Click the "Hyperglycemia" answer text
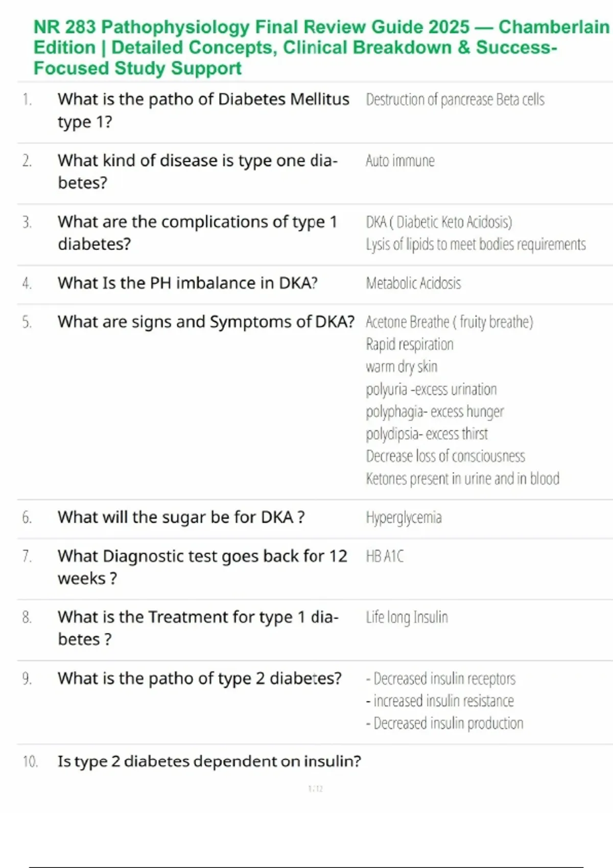 click(x=404, y=518)
